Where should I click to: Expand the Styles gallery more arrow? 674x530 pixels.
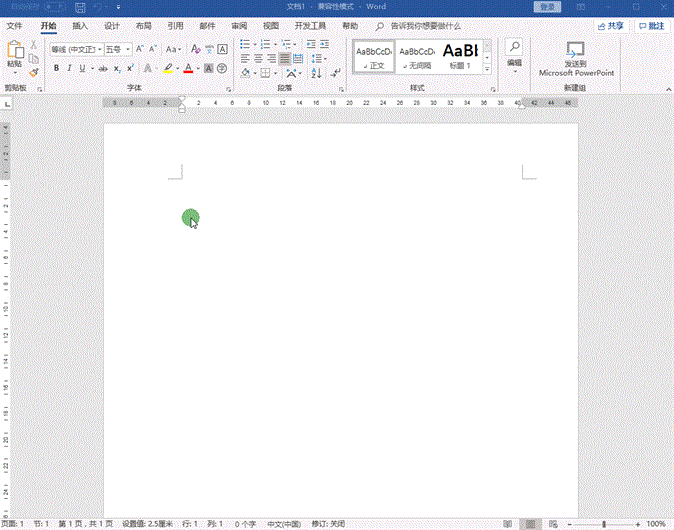[x=487, y=70]
